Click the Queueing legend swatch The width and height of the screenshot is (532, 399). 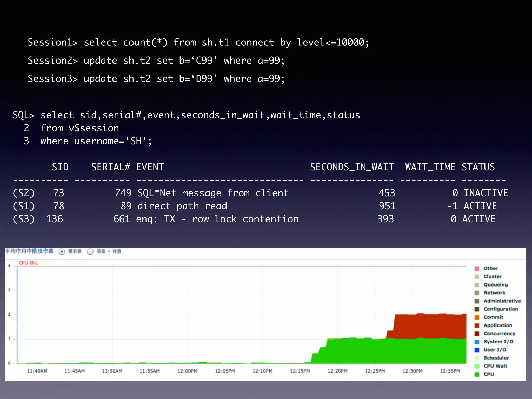(477, 285)
